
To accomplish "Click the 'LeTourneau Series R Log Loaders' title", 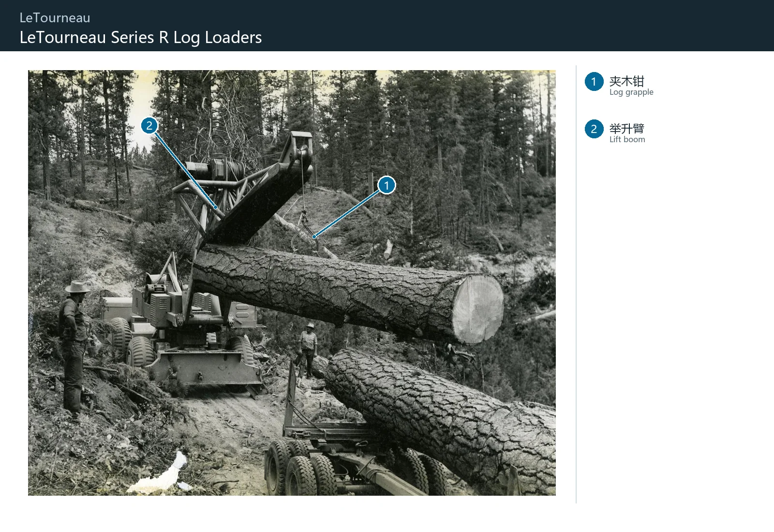I will coord(141,37).
